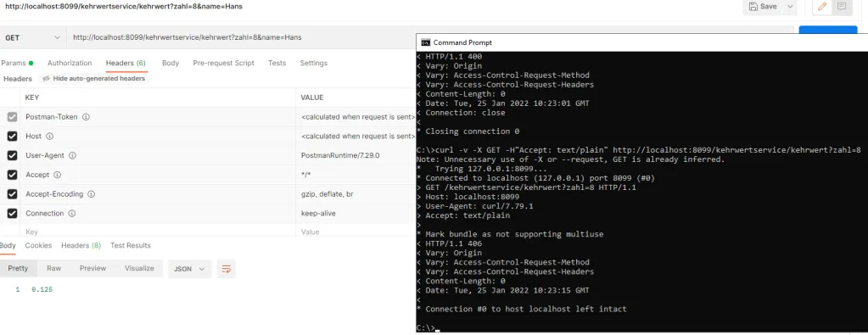Uncheck the Accept-Encoding header checkbox
The width and height of the screenshot is (868, 335).
pos(12,194)
